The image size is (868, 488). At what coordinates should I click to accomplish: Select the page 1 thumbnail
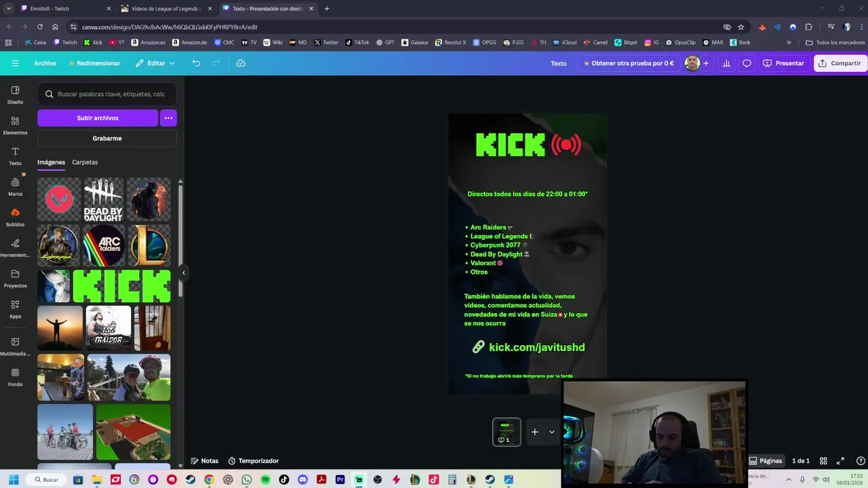tap(507, 432)
